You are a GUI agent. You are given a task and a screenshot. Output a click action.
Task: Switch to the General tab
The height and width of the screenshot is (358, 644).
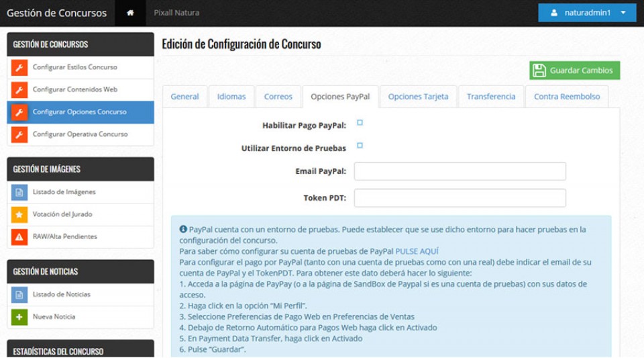coord(185,97)
